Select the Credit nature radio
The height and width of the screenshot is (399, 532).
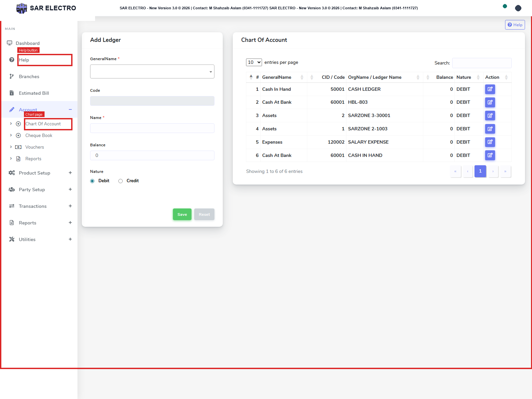tap(120, 181)
